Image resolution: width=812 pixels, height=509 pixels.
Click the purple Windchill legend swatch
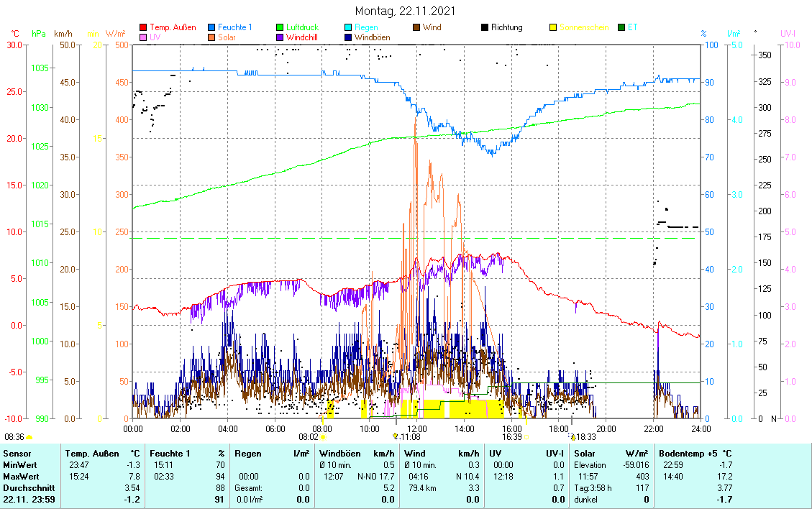tap(280, 37)
